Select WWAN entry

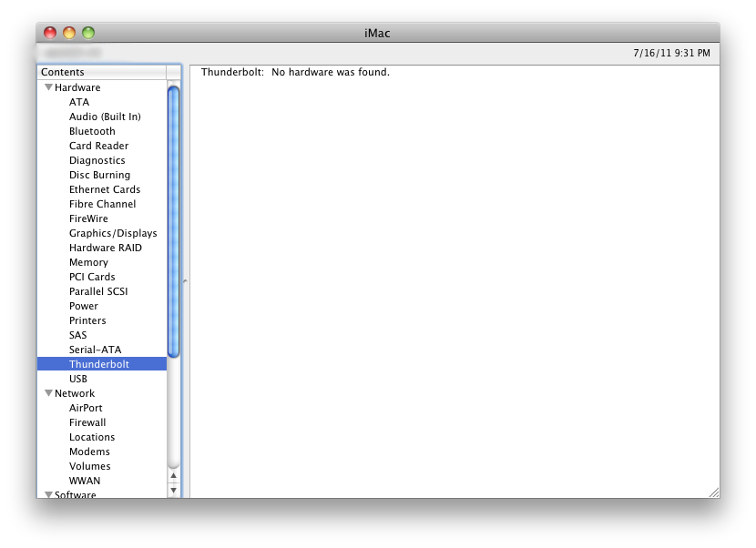click(x=85, y=481)
